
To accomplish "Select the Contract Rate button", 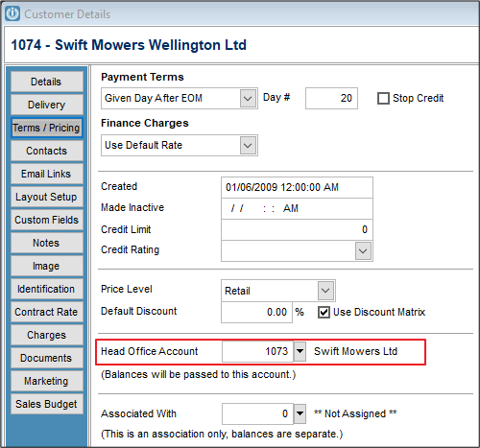I will click(47, 312).
